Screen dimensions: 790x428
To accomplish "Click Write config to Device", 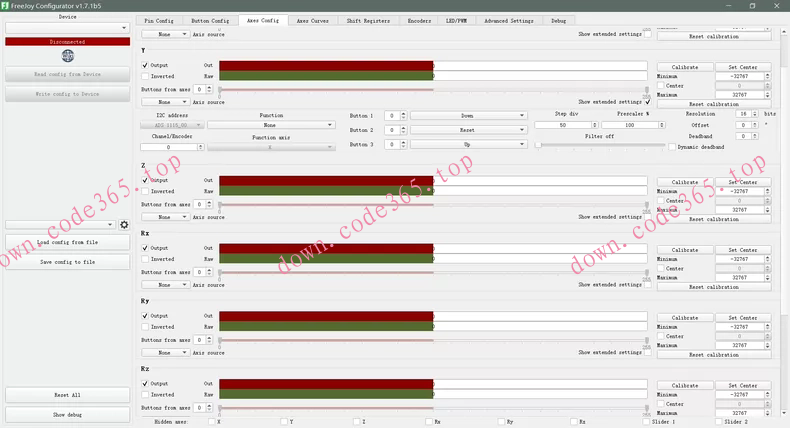I will 68,94.
